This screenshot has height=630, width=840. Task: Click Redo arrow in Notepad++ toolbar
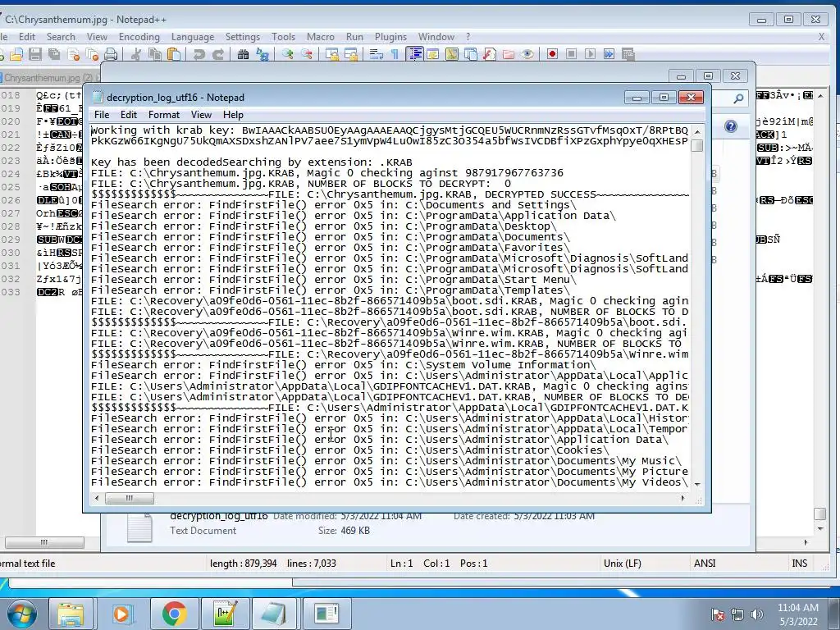[218, 54]
